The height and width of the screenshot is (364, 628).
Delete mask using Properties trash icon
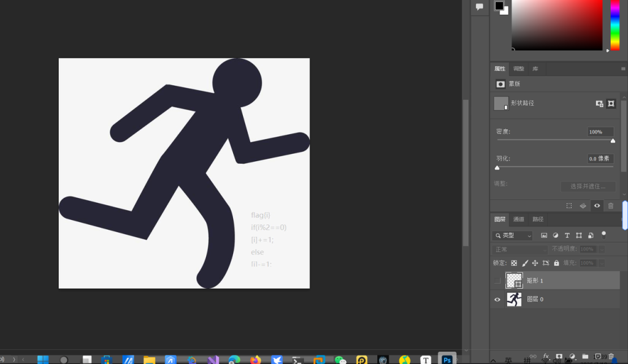611,206
